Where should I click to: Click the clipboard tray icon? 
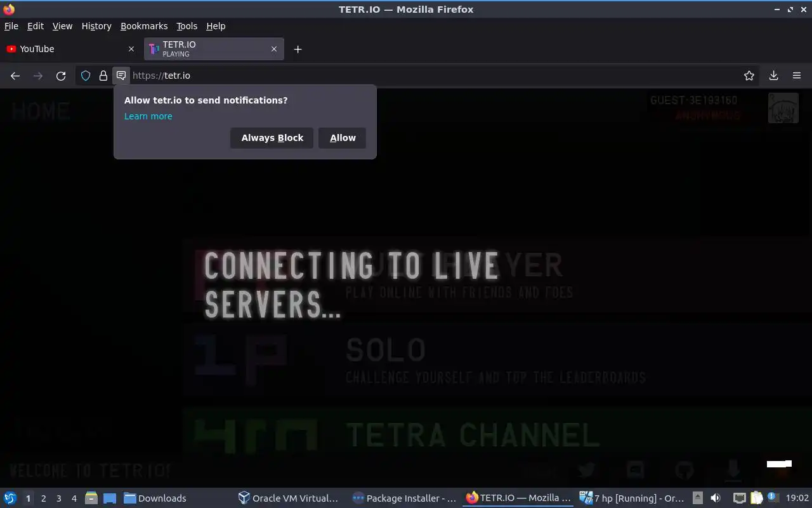coord(756,498)
